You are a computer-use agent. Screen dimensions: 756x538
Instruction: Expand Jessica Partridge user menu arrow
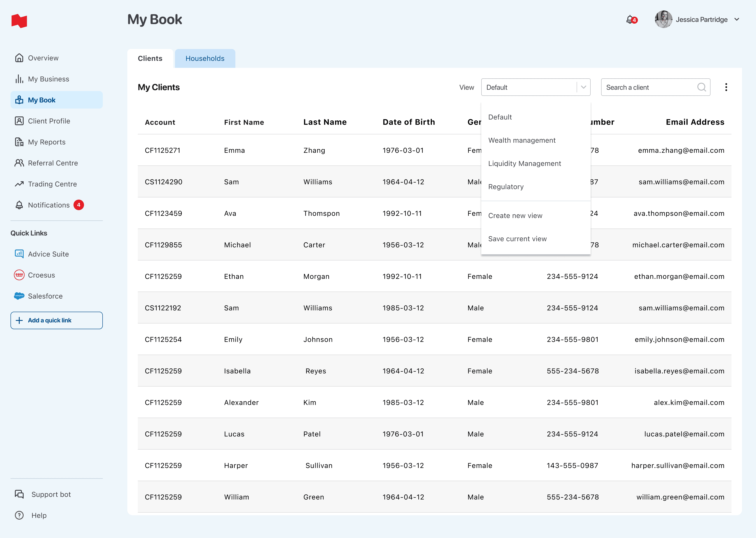(737, 19)
